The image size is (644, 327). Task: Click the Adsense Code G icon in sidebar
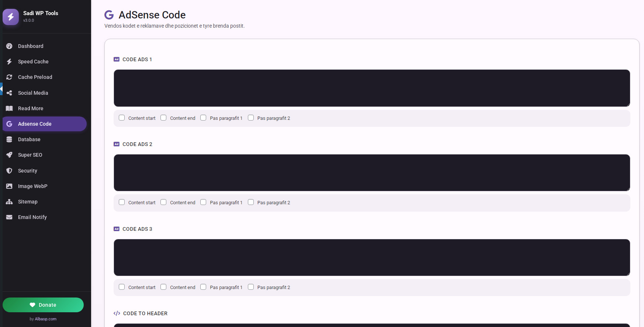tap(9, 124)
